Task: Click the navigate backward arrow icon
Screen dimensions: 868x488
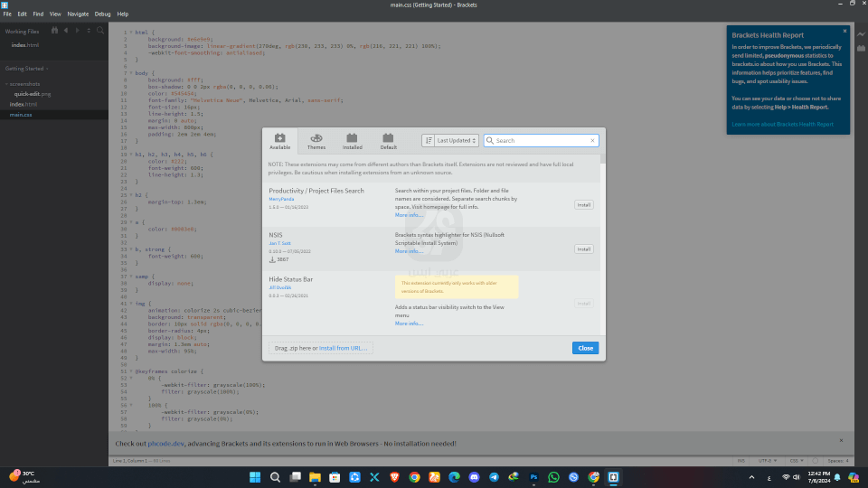Action: coord(66,31)
